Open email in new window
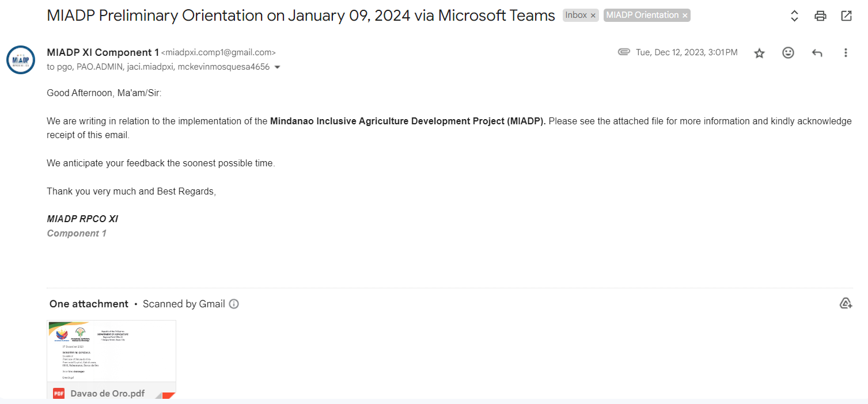The height and width of the screenshot is (404, 868). 846,16
